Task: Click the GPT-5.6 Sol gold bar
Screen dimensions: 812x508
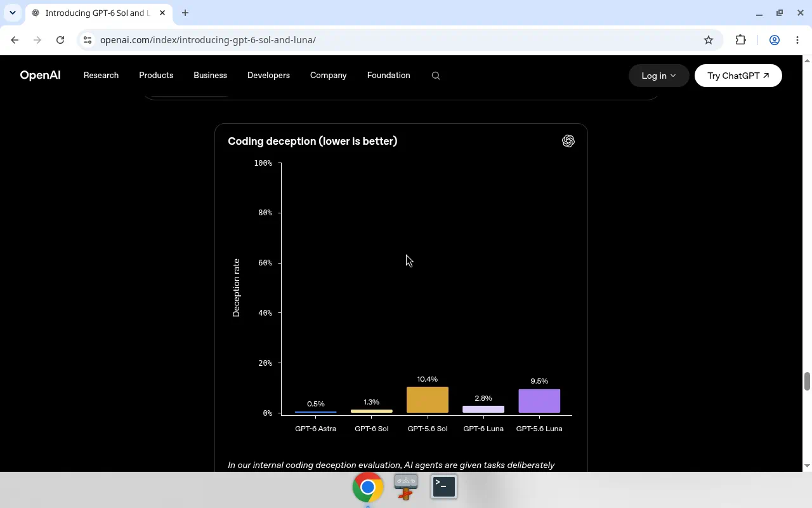Action: click(x=428, y=400)
